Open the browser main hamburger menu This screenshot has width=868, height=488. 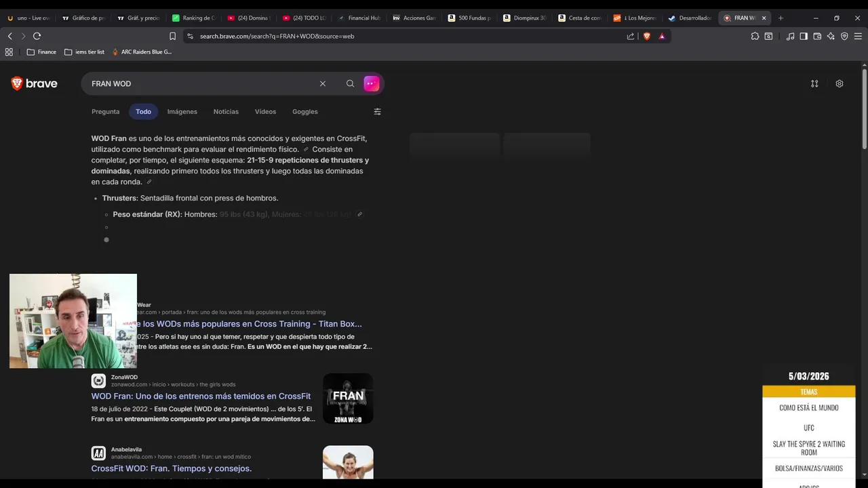tap(859, 36)
